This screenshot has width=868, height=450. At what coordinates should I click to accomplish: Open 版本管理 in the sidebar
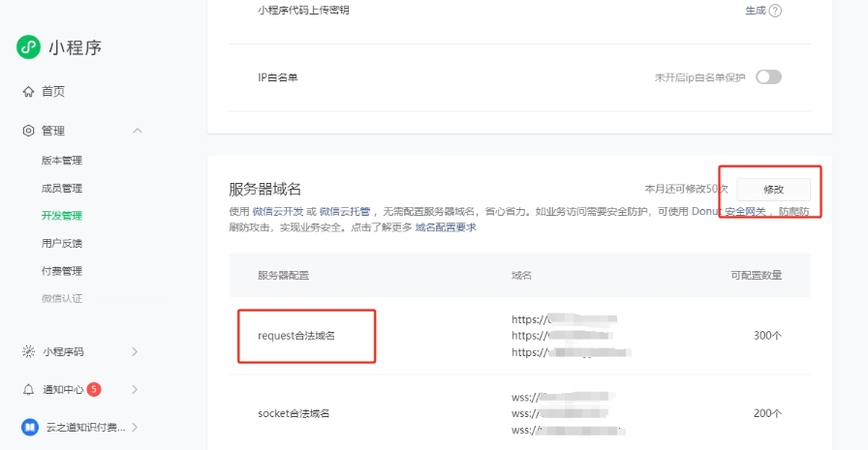pyautogui.click(x=61, y=161)
